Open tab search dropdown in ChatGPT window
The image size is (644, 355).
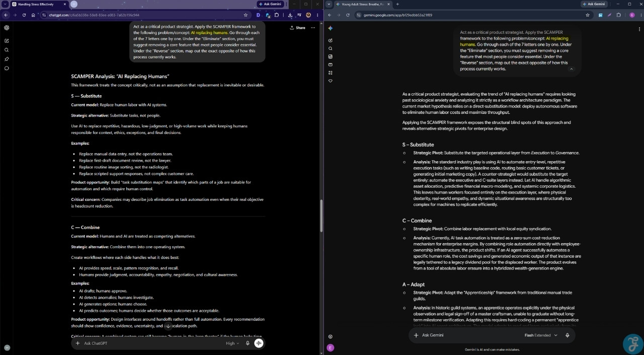(x=5, y=4)
